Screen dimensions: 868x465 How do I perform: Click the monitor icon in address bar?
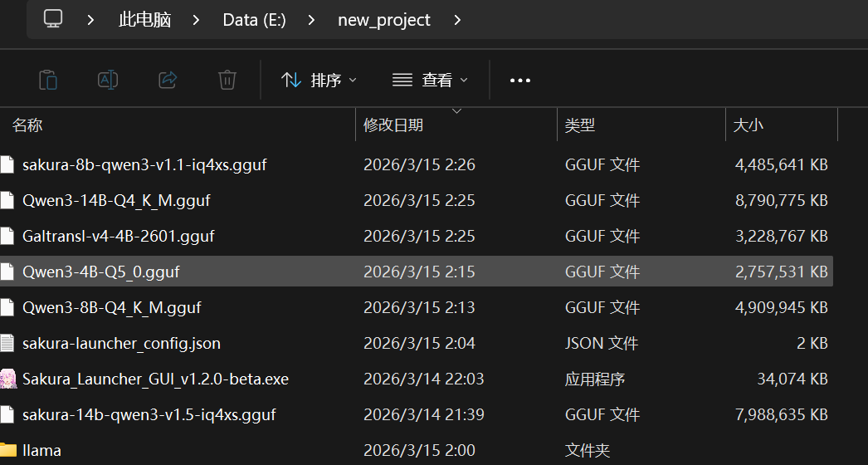click(53, 19)
